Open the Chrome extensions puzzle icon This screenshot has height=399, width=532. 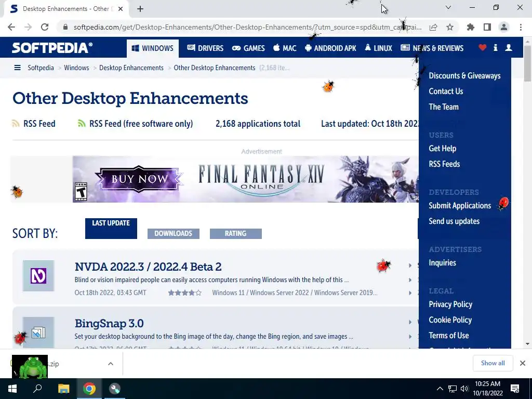(471, 27)
